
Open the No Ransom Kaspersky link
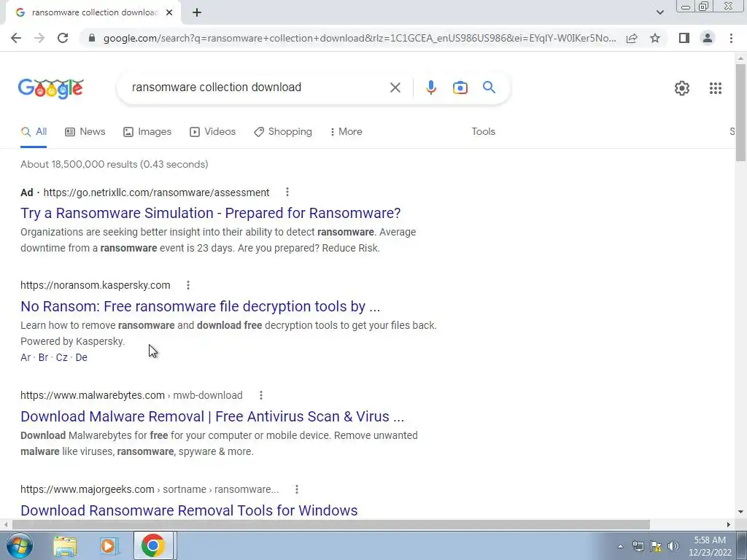[x=200, y=306]
